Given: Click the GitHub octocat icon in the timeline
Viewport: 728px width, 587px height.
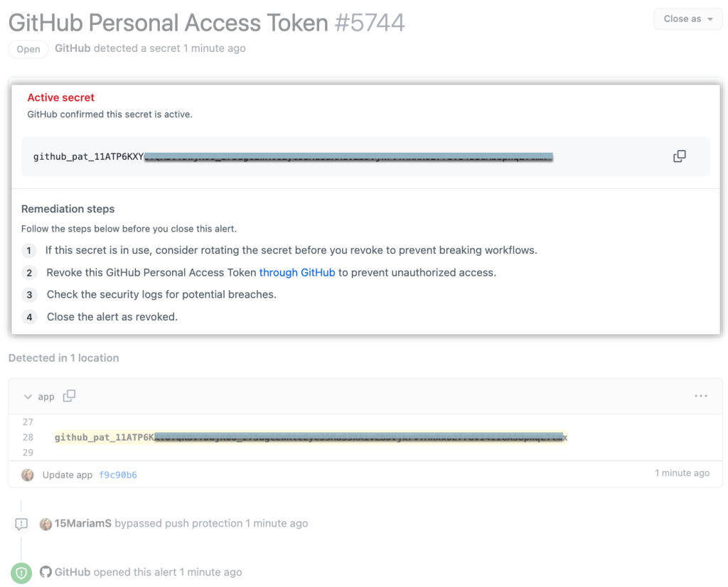Looking at the screenshot, I should point(45,571).
